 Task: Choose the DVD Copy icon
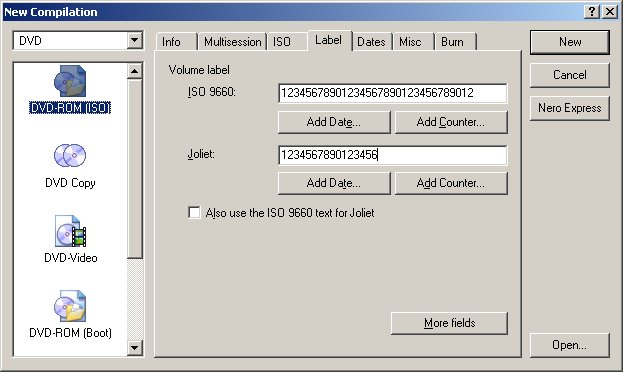(70, 155)
